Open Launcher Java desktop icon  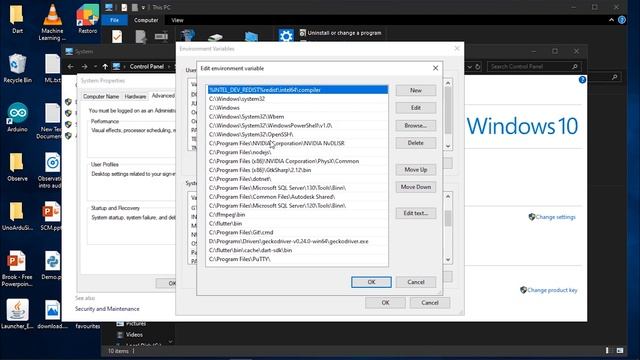pyautogui.click(x=17, y=313)
